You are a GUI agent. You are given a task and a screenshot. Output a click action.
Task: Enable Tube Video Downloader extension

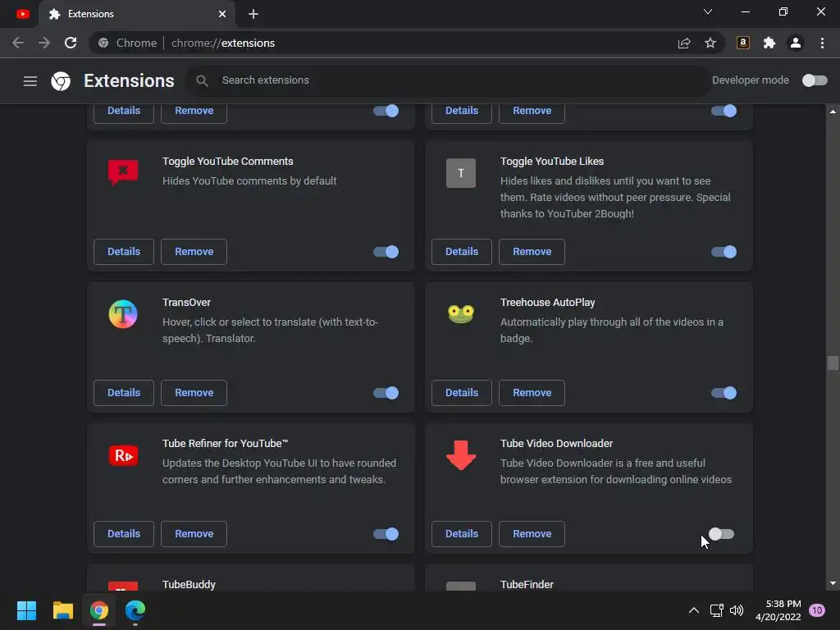pyautogui.click(x=722, y=534)
